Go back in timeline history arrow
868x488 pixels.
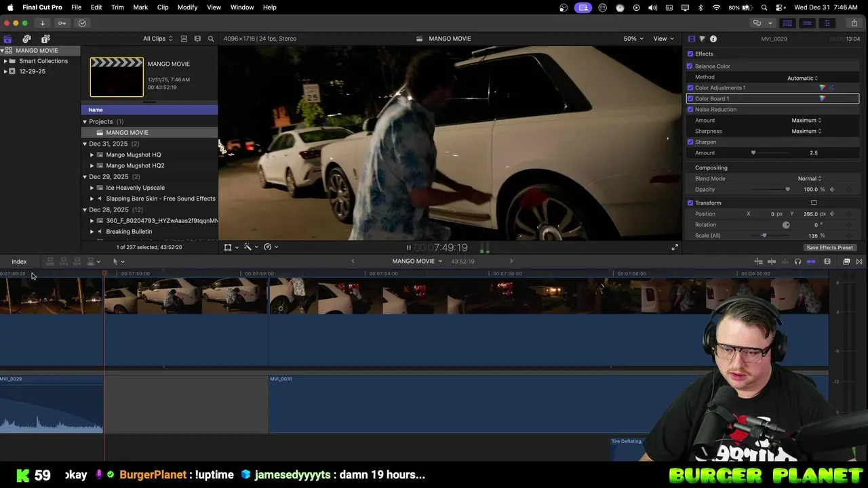point(353,261)
